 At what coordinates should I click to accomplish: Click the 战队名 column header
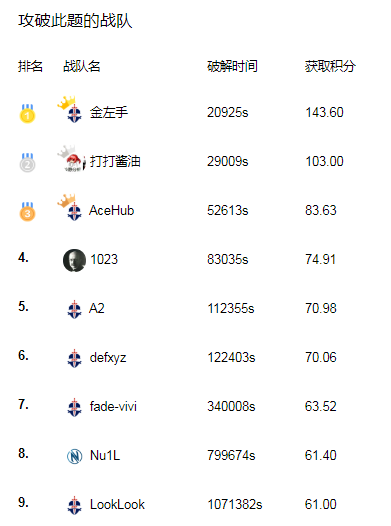(82, 66)
